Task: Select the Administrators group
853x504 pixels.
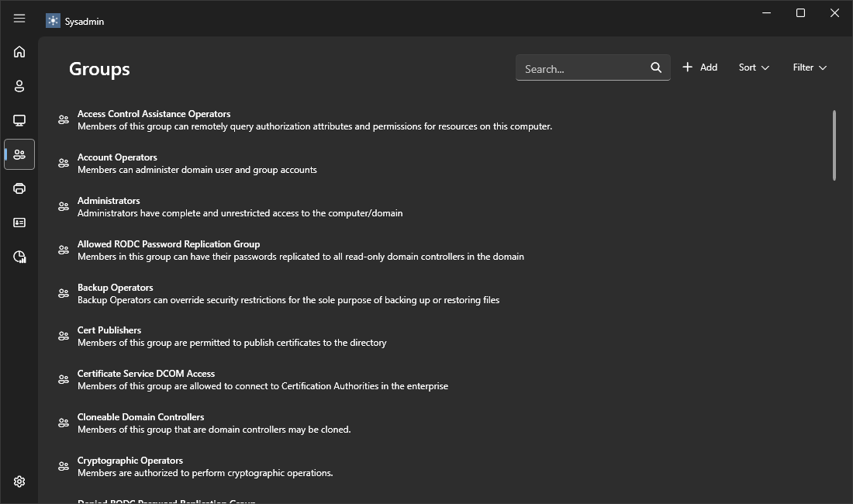Action: pos(109,201)
